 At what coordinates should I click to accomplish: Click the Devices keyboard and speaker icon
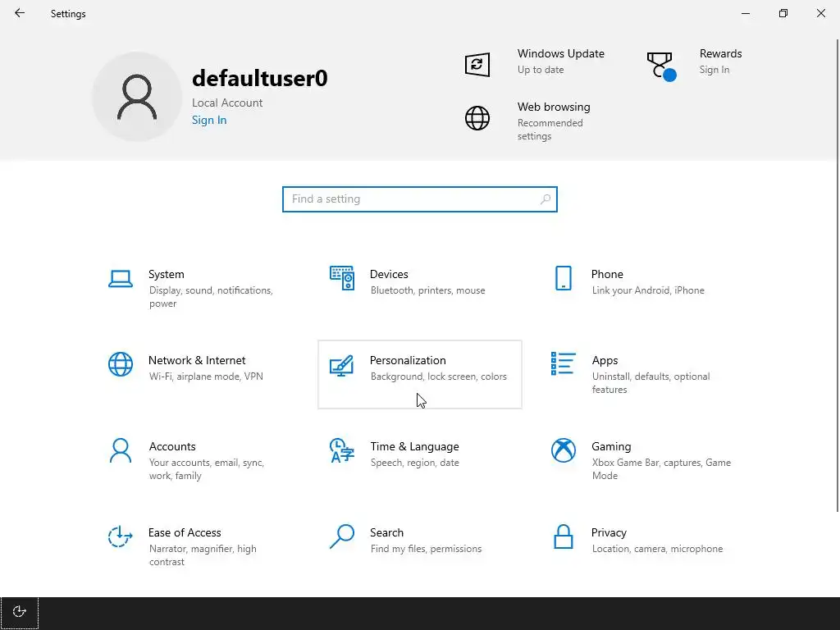tap(342, 278)
